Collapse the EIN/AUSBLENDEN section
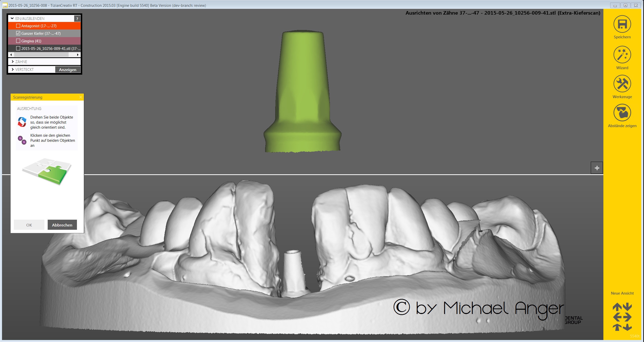This screenshot has width=644, height=342. pos(12,18)
